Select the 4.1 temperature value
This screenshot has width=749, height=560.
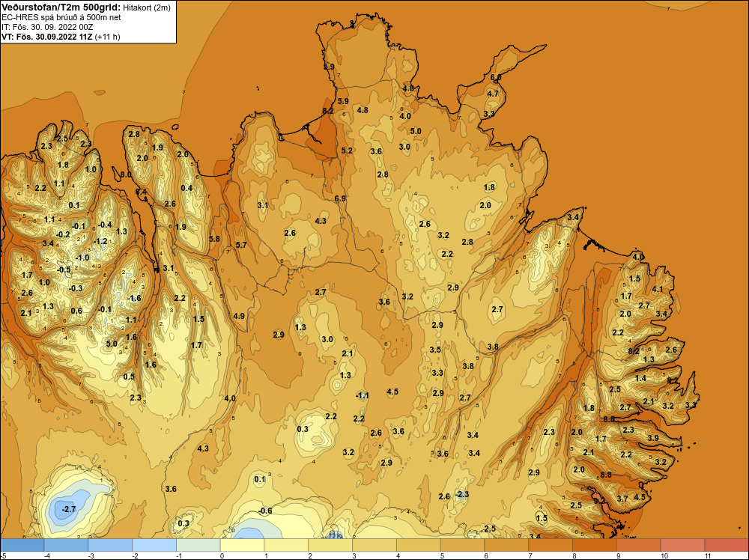click(x=658, y=289)
